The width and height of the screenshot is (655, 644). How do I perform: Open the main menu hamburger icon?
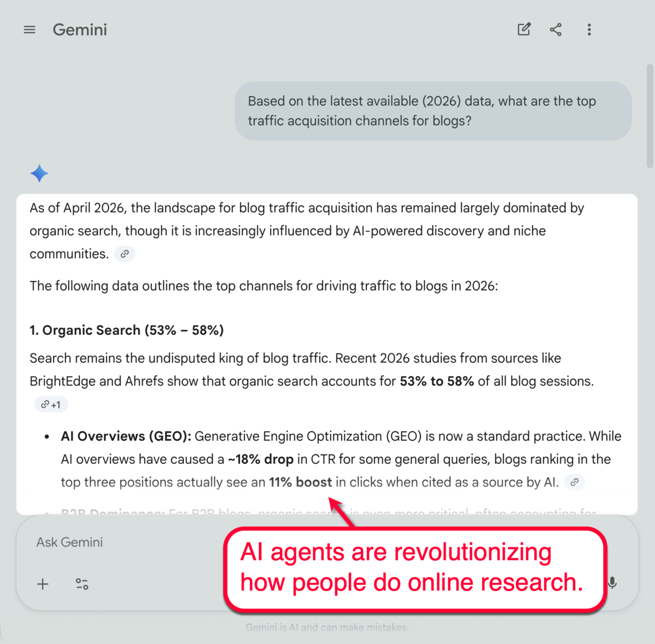pos(29,30)
